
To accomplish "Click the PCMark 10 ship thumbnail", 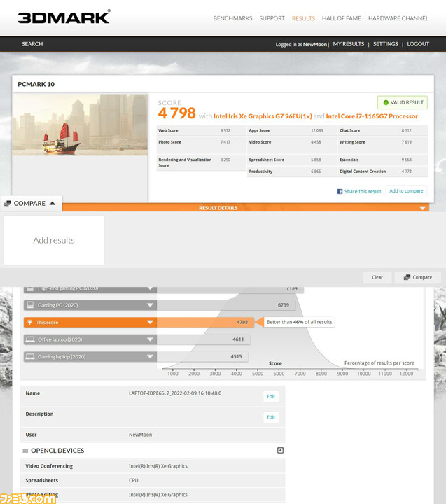I will (80, 125).
